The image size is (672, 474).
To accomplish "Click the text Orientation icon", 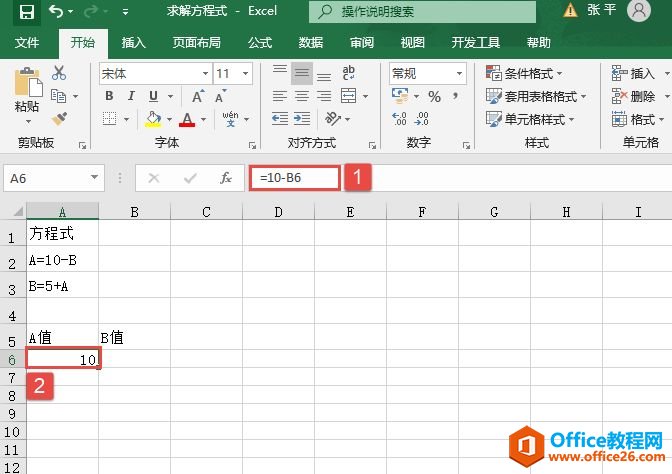I will [333, 119].
